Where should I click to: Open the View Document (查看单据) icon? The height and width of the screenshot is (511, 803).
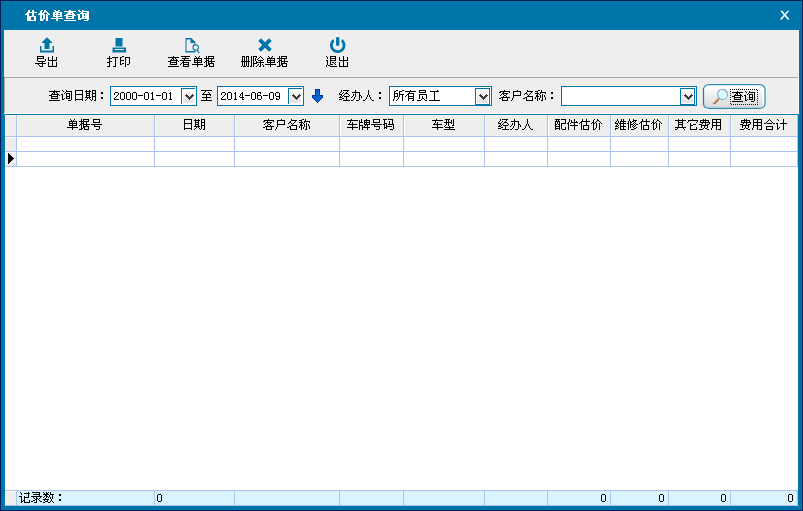191,46
